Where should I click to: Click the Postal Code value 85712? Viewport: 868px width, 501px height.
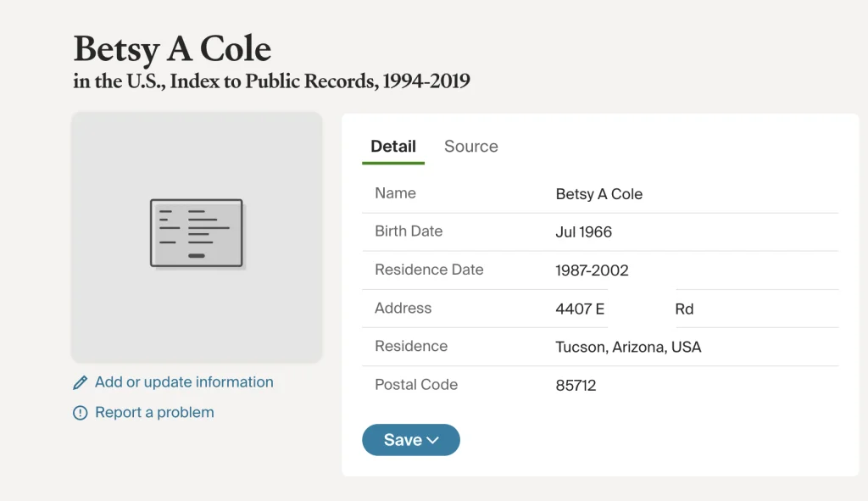576,386
